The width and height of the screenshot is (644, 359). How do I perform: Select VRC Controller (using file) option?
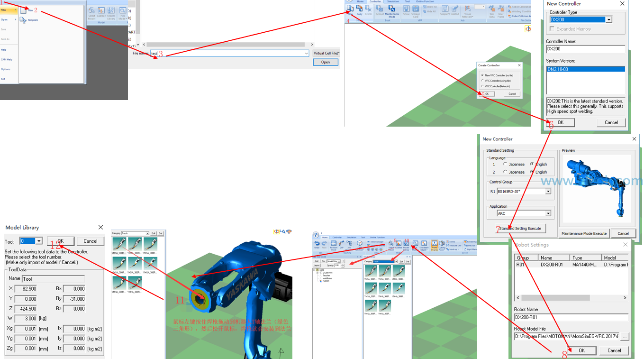(496, 81)
